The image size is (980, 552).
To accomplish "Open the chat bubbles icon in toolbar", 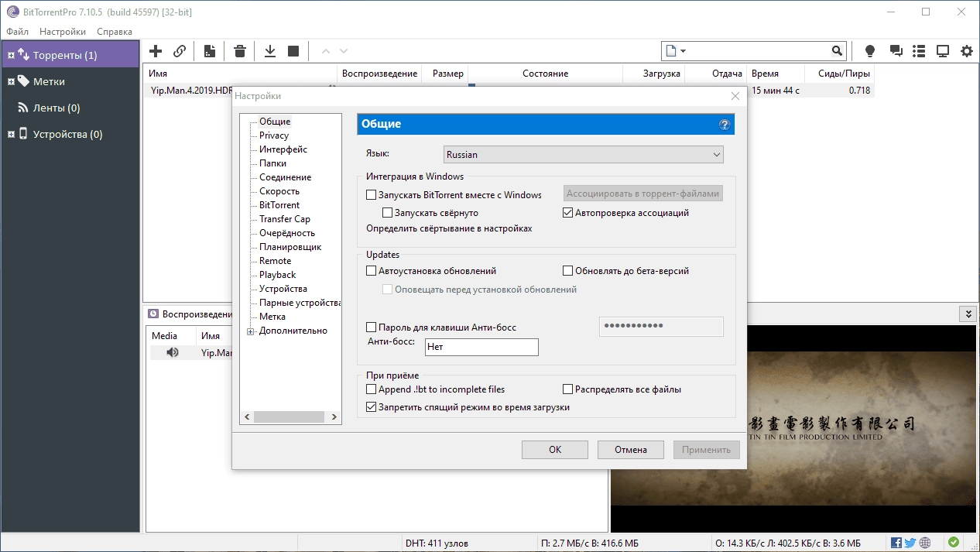I will pos(896,51).
